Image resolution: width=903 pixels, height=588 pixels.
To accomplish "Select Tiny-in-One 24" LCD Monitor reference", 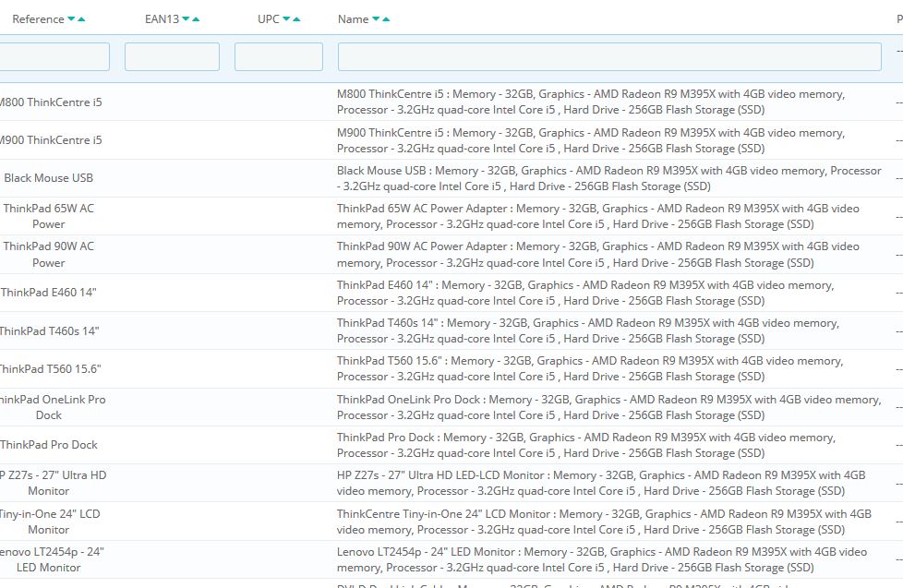I will [50, 522].
